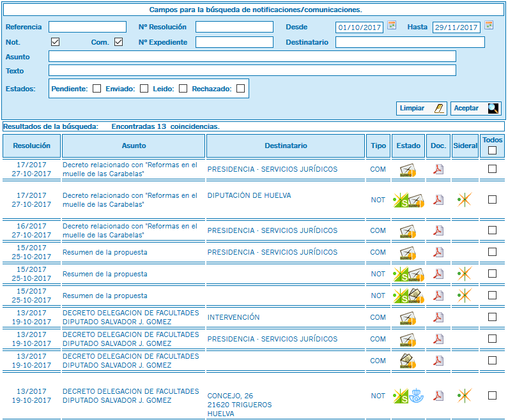Click envelope status icon in INTERVENCIÓN row
508x420 pixels.
click(x=408, y=318)
